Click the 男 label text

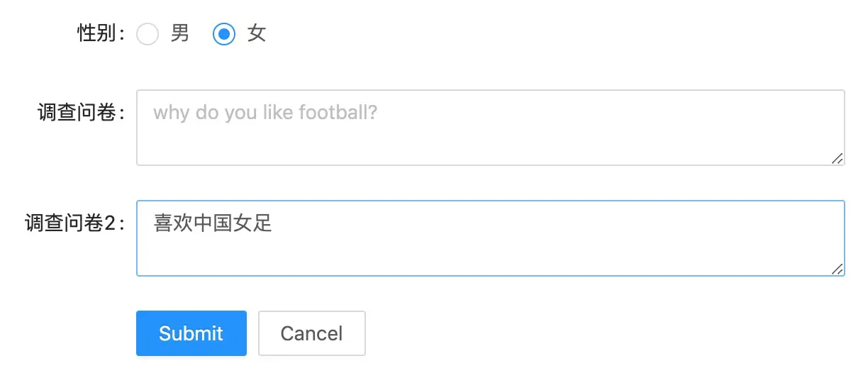[180, 33]
